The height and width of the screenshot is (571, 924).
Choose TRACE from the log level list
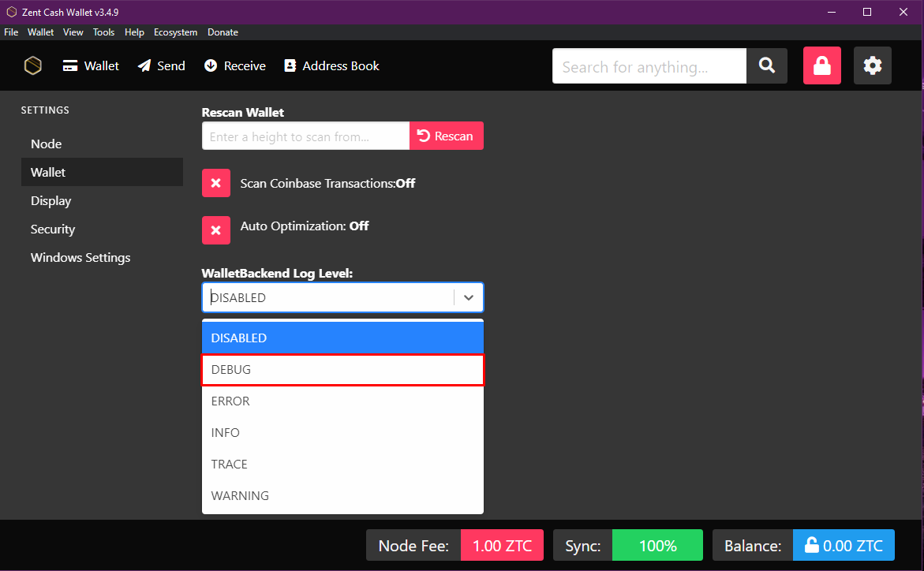pyautogui.click(x=342, y=465)
